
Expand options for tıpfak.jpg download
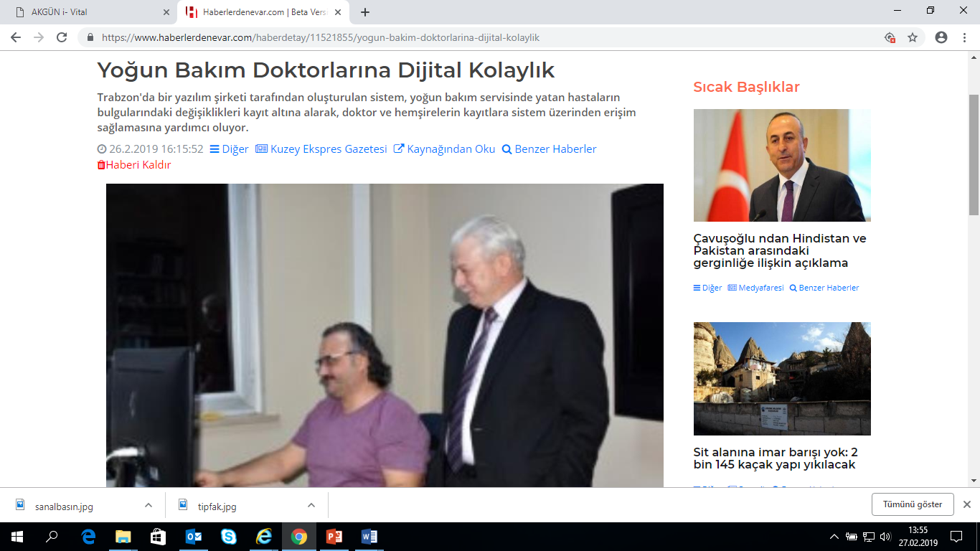311,505
